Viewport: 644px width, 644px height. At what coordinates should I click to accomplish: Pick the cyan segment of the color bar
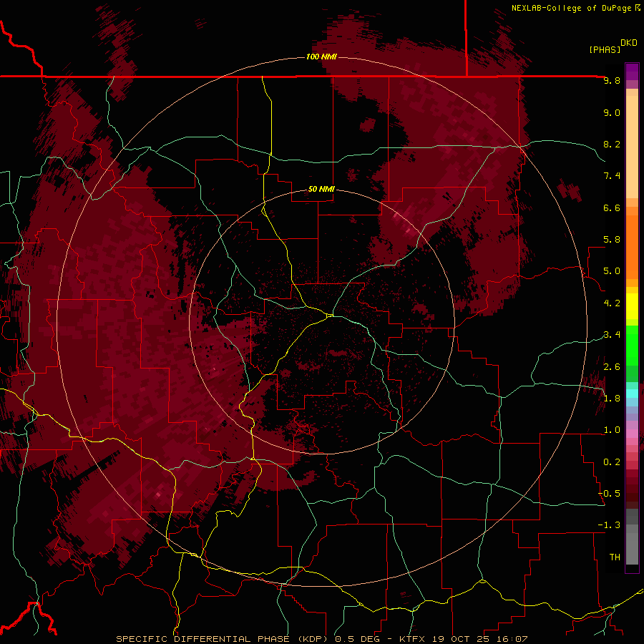click(x=632, y=394)
